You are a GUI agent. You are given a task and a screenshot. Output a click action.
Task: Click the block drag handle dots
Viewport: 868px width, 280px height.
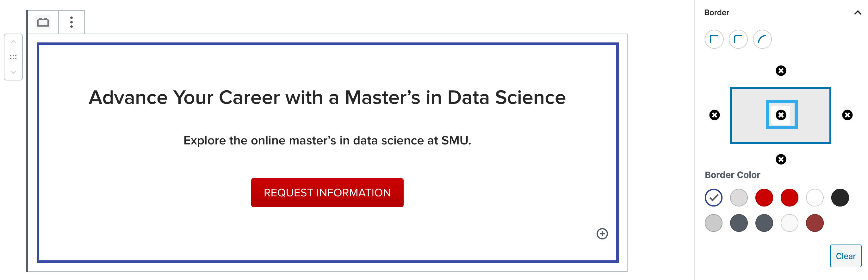[13, 57]
